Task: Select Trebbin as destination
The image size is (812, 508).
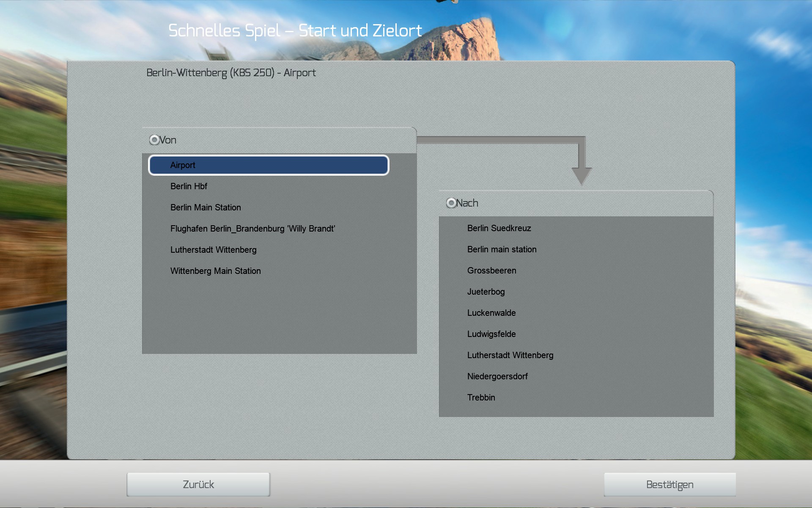Action: point(481,398)
